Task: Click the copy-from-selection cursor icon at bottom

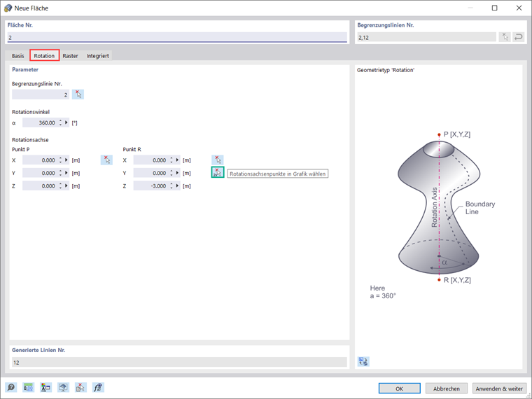Action: tap(80, 387)
